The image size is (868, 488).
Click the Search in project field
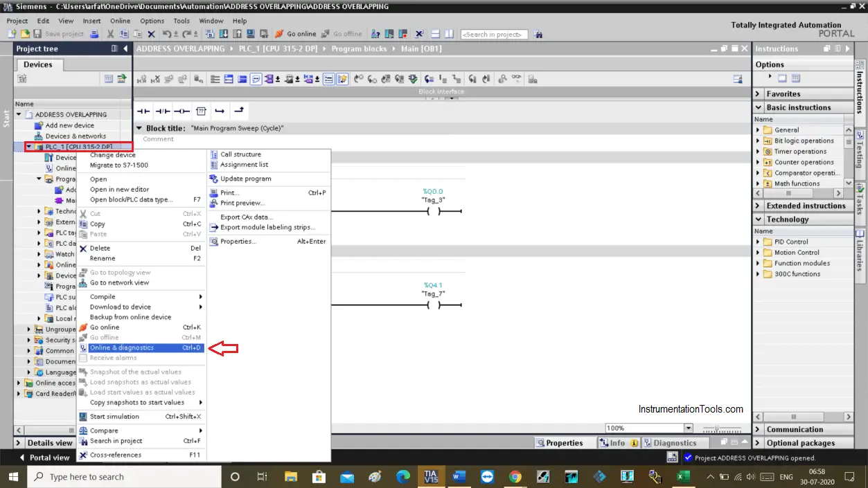[495, 35]
